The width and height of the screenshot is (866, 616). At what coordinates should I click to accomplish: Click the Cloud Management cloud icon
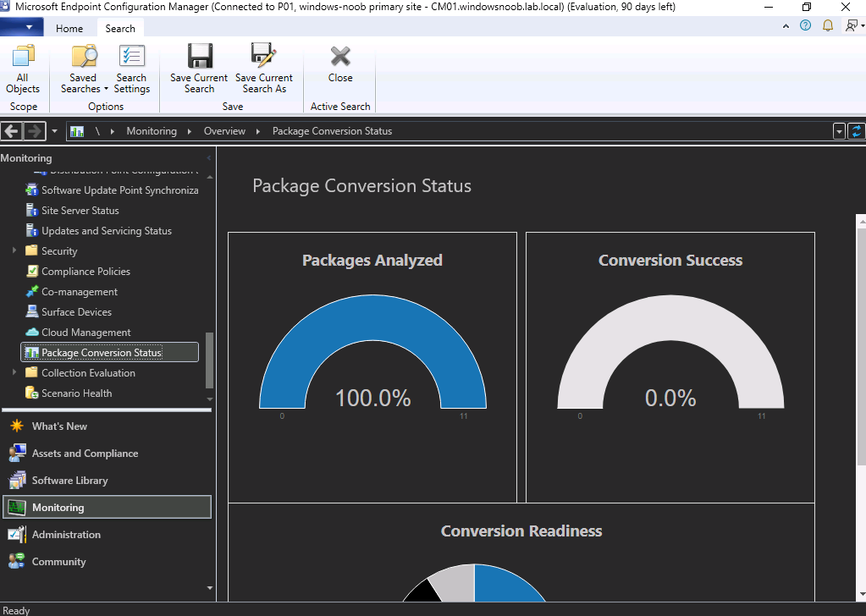[x=32, y=333]
